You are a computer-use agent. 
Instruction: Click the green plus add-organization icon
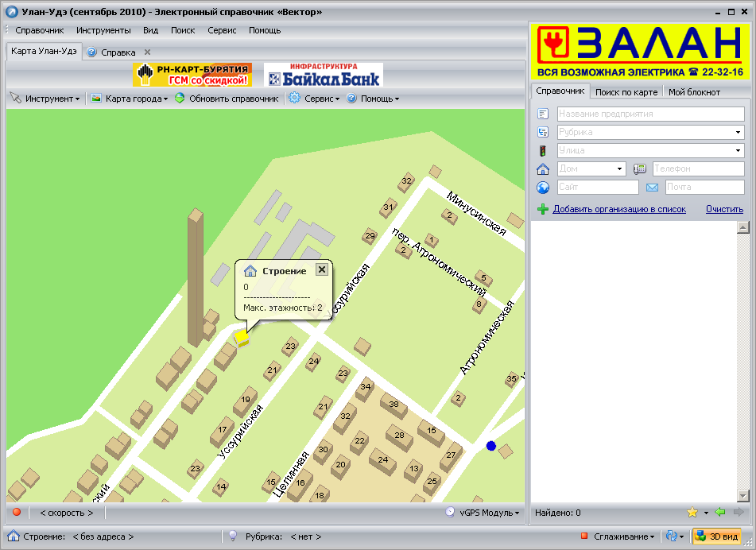543,209
